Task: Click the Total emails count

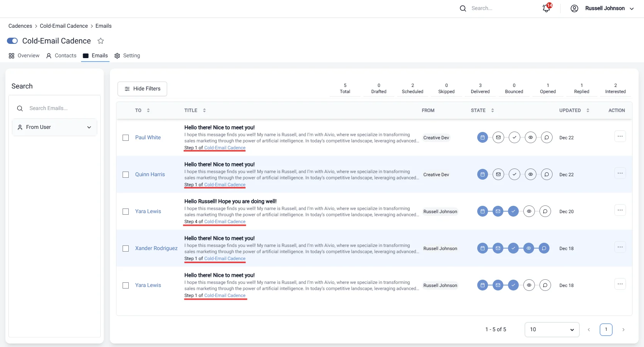Action: pyautogui.click(x=345, y=88)
